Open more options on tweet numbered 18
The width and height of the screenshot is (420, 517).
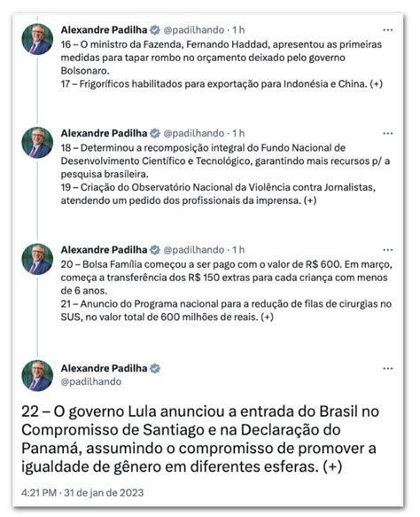(388, 134)
